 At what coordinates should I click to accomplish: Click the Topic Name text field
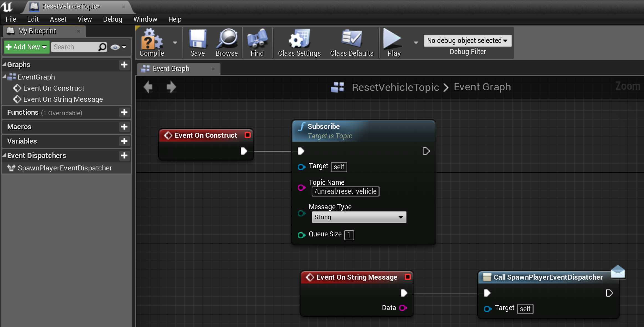point(345,191)
